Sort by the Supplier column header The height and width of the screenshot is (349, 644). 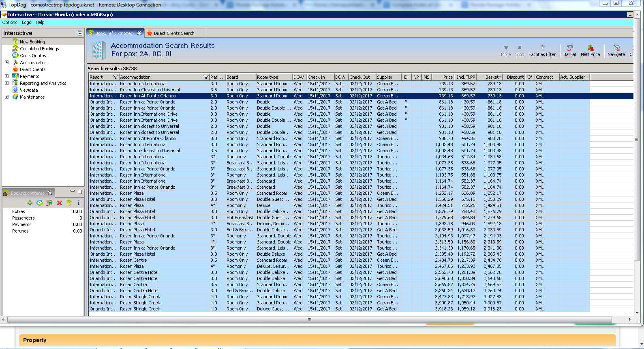click(x=388, y=77)
